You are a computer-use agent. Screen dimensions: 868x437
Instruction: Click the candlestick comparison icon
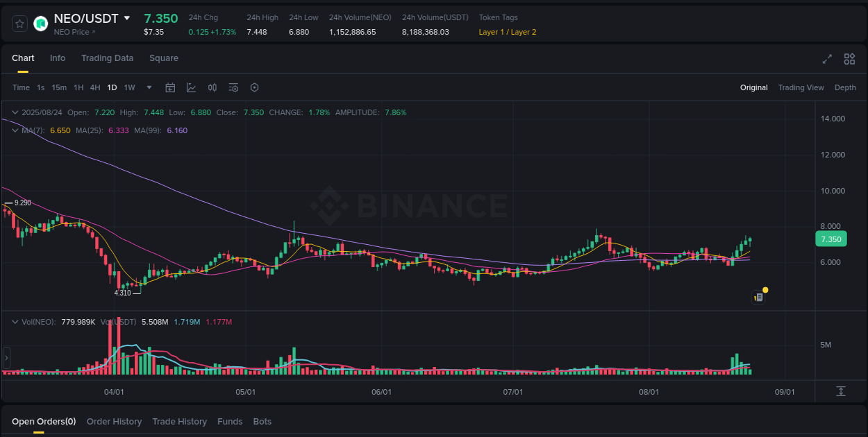pos(212,87)
